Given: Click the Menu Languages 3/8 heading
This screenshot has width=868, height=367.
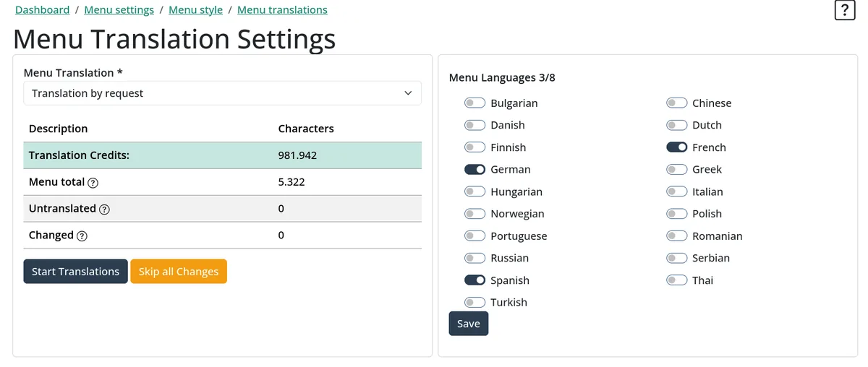Looking at the screenshot, I should [502, 78].
